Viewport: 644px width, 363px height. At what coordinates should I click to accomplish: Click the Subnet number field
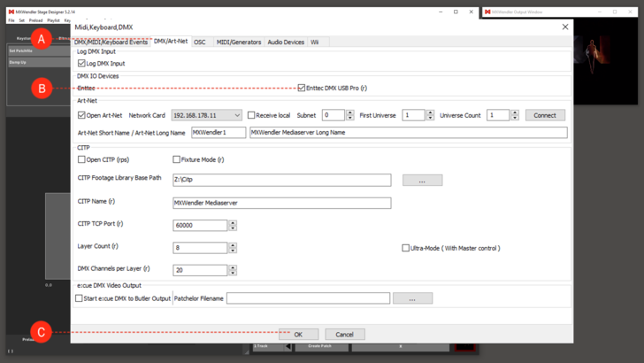(333, 115)
